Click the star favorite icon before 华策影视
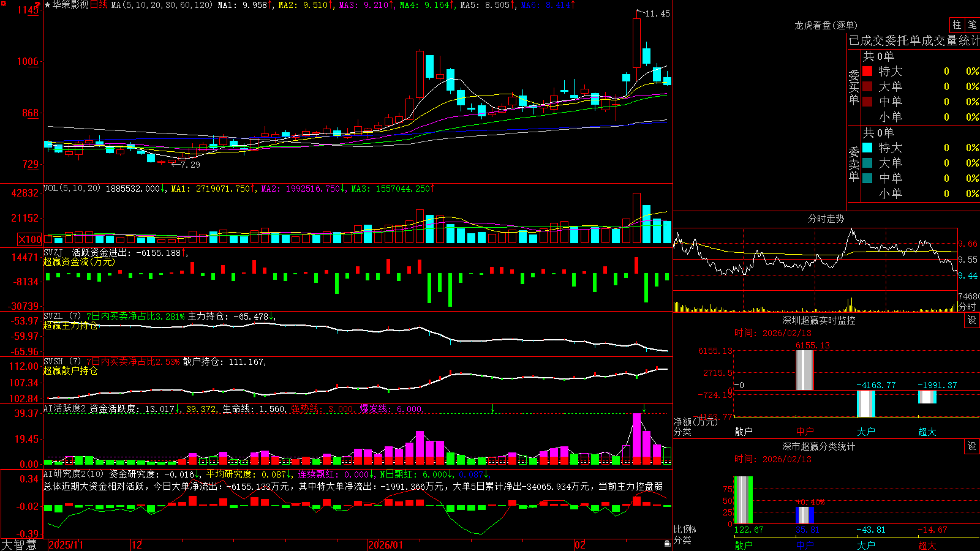Screen dimensions: 980x551 47,5
